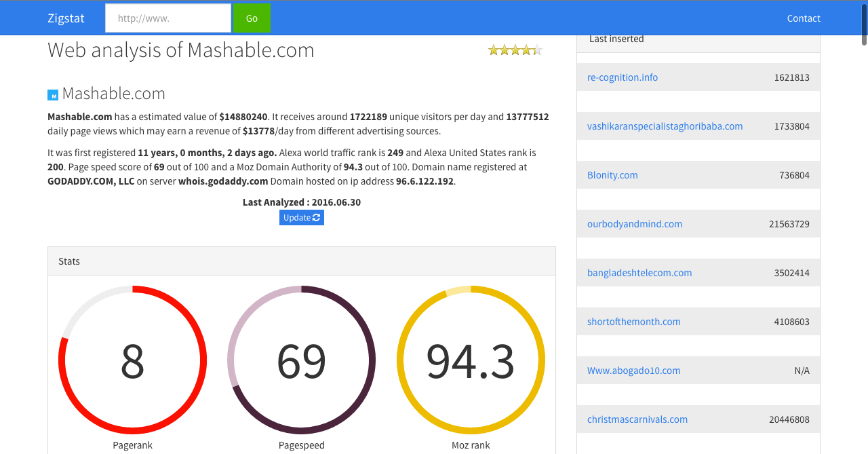Screen dimensions: 868x454
Task: Click the first rating star
Action: pos(494,50)
